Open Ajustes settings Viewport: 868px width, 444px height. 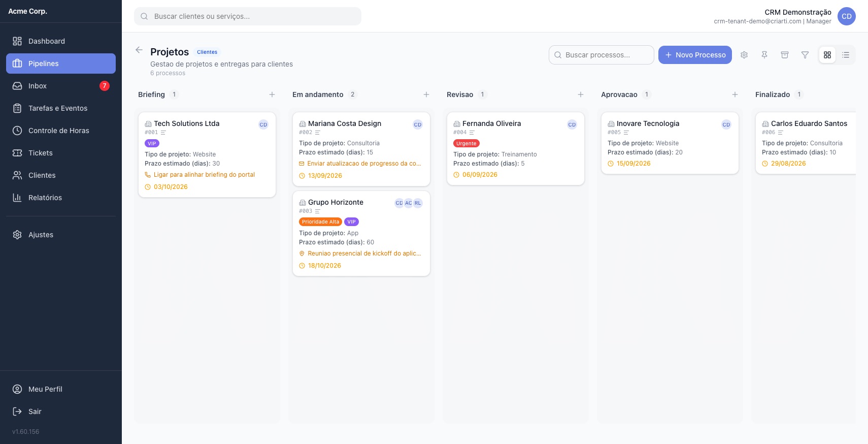tap(61, 235)
